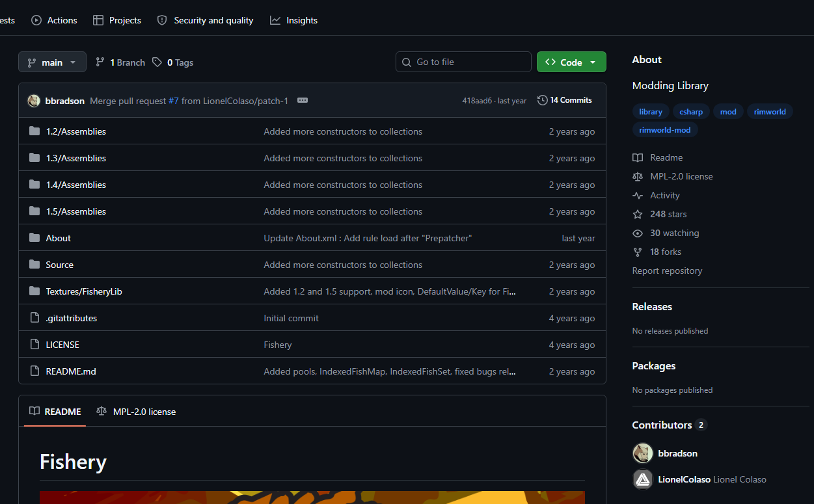Click file icon for LICENSE
The width and height of the screenshot is (814, 504).
(34, 345)
